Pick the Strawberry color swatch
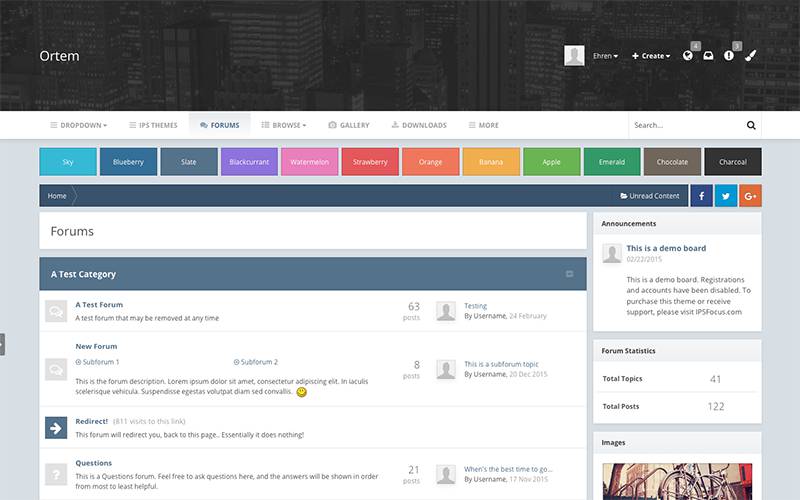This screenshot has height=500, width=800. click(370, 162)
